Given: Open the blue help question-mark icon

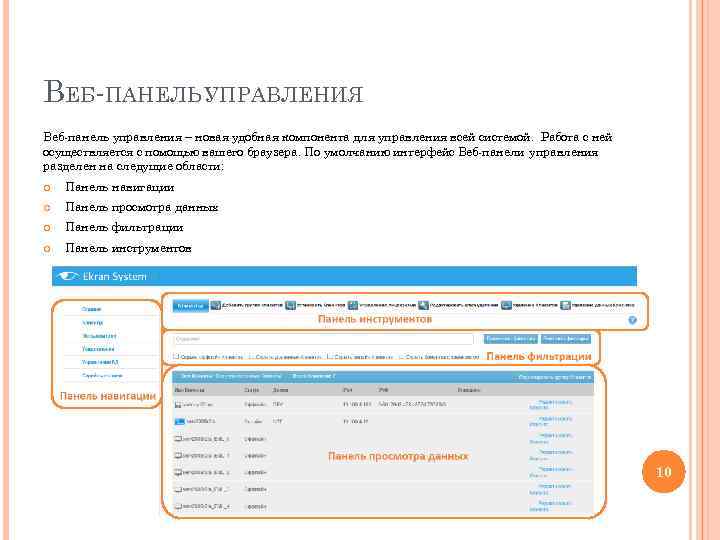Looking at the screenshot, I should tap(632, 320).
